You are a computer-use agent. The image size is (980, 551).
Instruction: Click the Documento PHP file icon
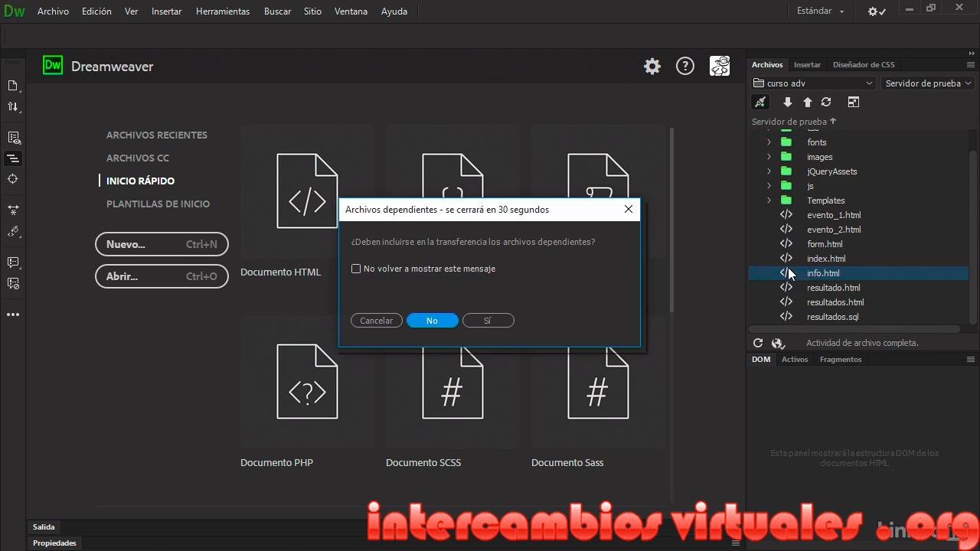click(307, 381)
